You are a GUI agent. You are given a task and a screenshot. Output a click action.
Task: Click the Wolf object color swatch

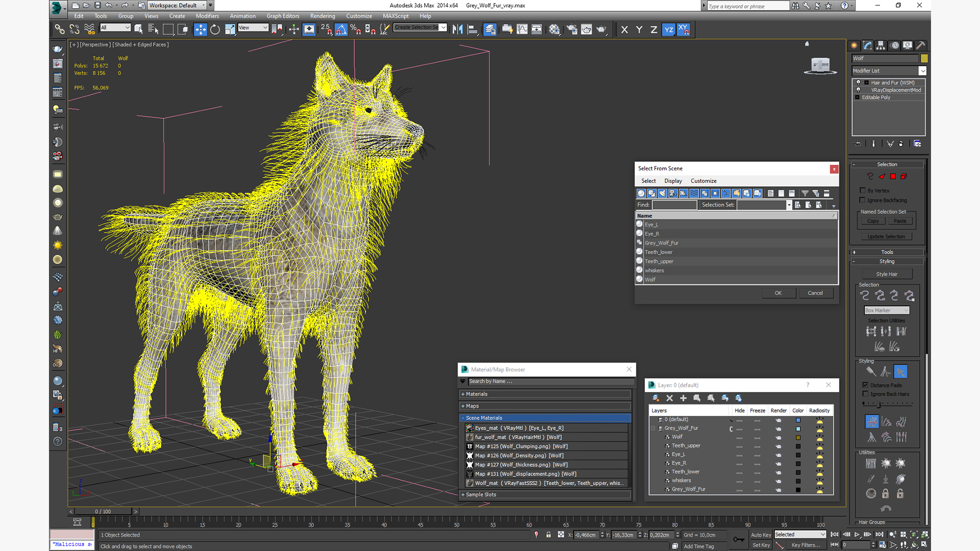pos(924,58)
